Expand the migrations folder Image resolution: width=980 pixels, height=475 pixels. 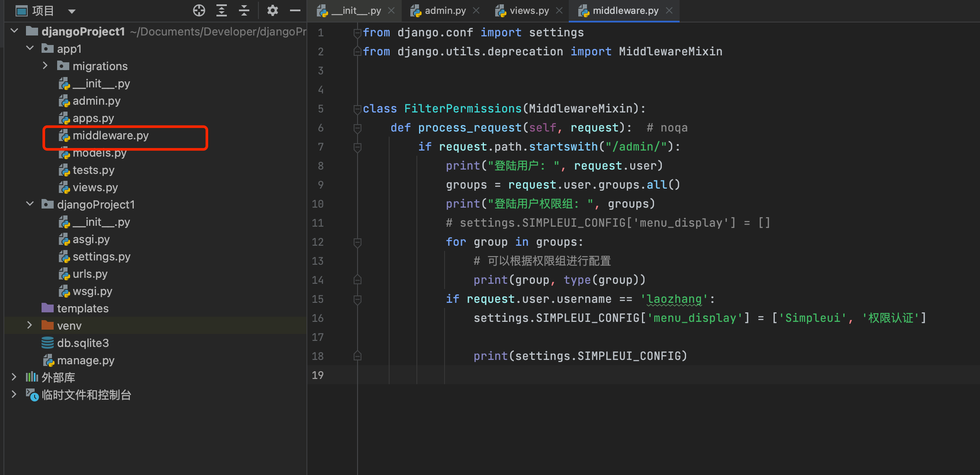click(x=45, y=65)
